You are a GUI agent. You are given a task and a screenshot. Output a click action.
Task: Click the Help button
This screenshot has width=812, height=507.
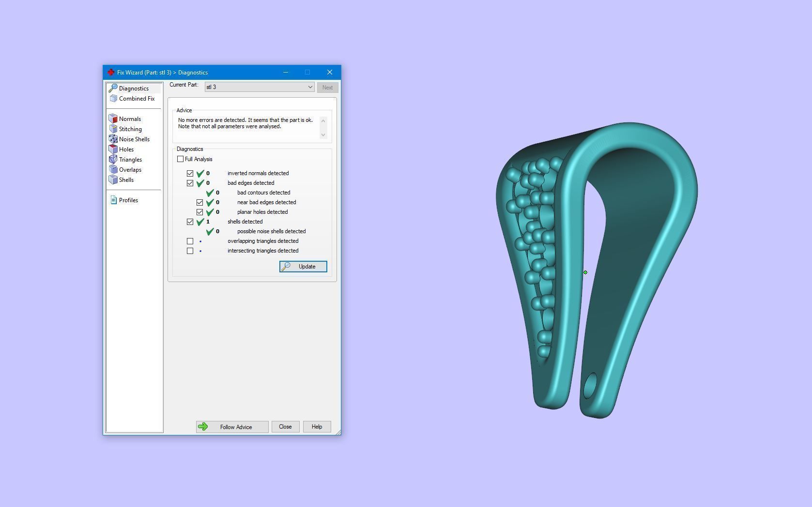pos(317,427)
